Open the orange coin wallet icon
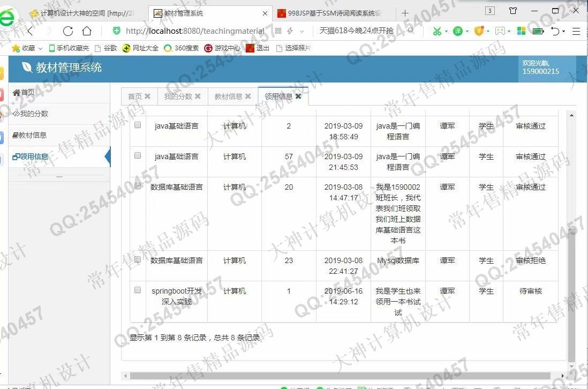 [x=479, y=31]
